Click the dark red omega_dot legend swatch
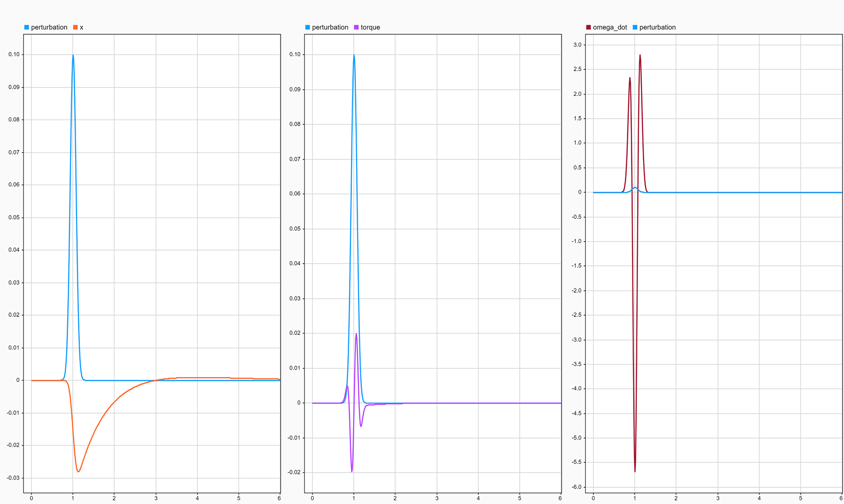844x504 pixels. click(588, 27)
